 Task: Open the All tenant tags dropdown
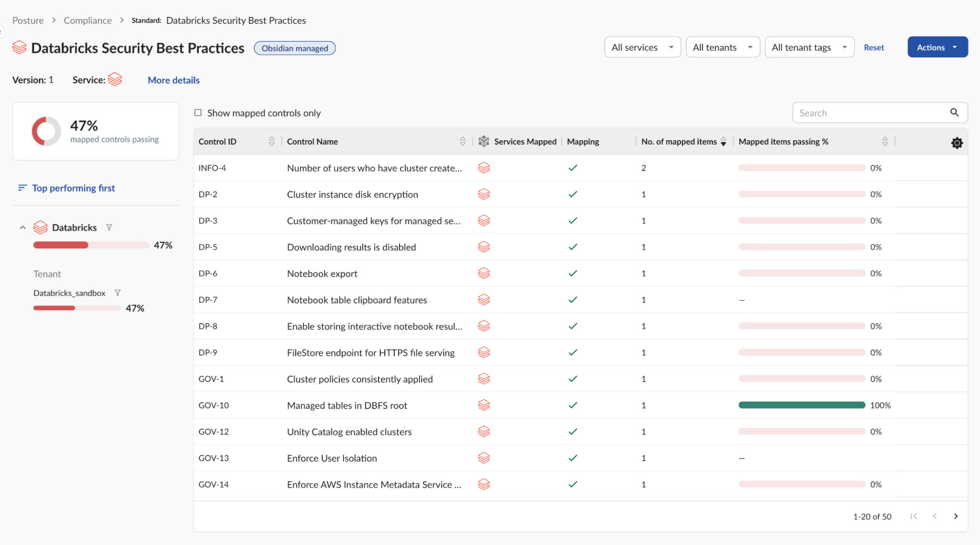point(809,47)
